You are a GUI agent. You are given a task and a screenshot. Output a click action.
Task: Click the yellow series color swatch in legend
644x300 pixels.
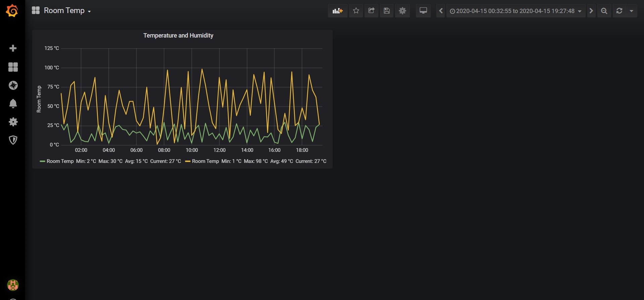[x=188, y=161]
